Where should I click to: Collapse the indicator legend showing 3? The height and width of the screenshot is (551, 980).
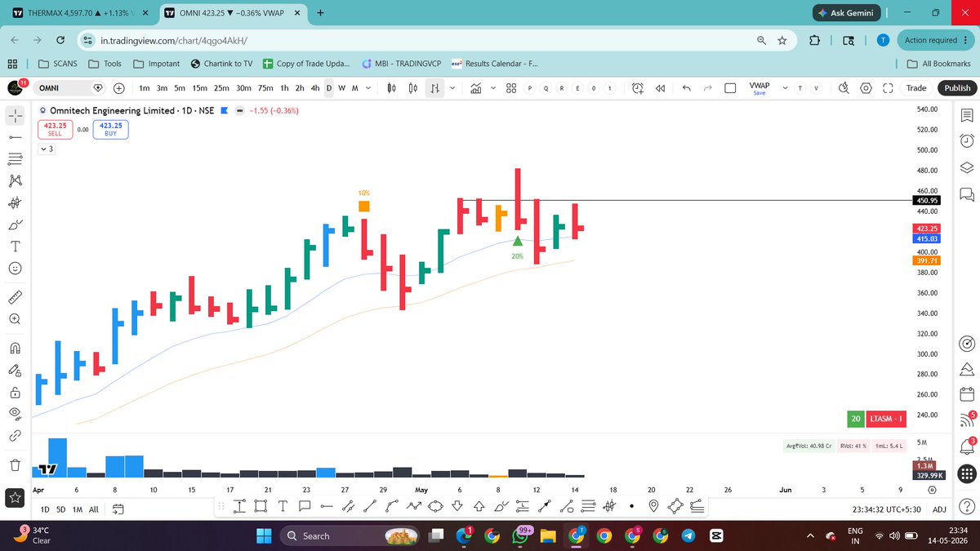point(46,149)
